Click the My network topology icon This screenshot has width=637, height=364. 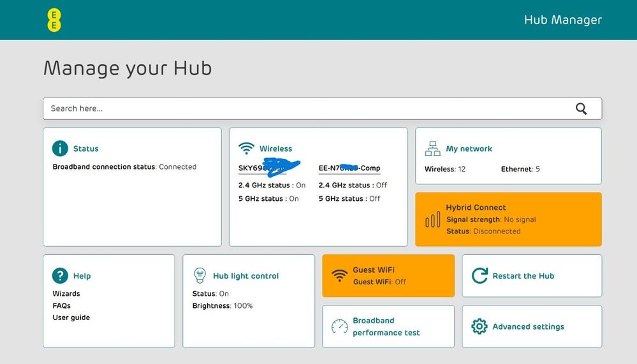[x=432, y=149]
